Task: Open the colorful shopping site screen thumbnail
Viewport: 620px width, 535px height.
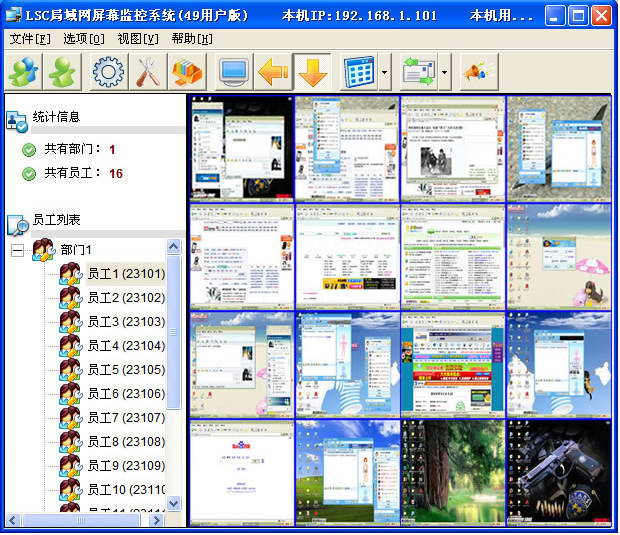Action: (453, 365)
